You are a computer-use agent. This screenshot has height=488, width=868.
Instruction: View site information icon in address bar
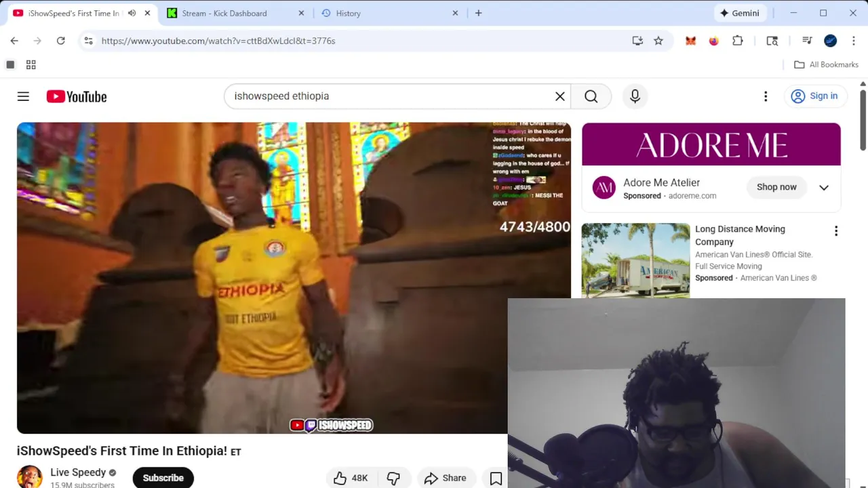click(x=88, y=41)
